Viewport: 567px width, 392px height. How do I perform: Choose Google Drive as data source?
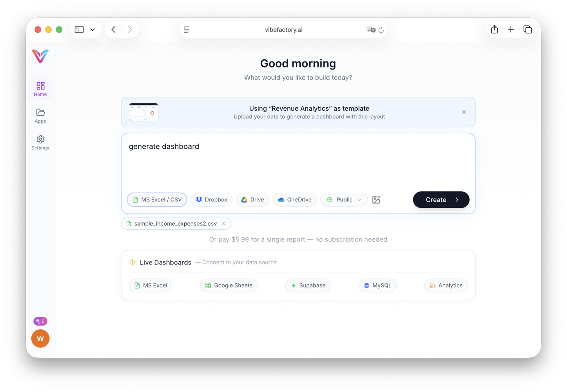point(252,199)
